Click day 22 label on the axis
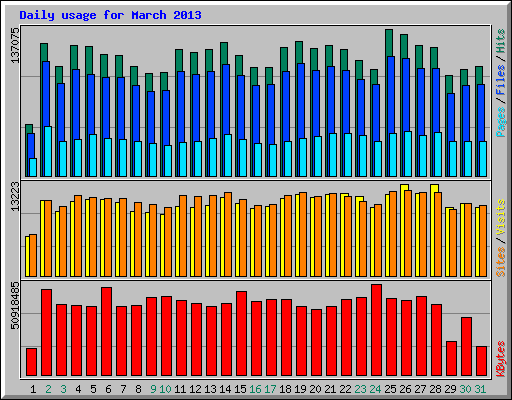The height and width of the screenshot is (400, 512). [x=345, y=389]
